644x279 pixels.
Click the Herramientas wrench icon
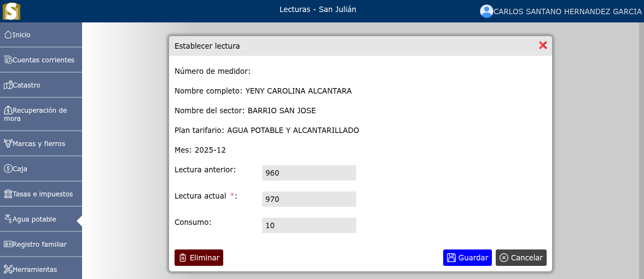click(x=8, y=270)
